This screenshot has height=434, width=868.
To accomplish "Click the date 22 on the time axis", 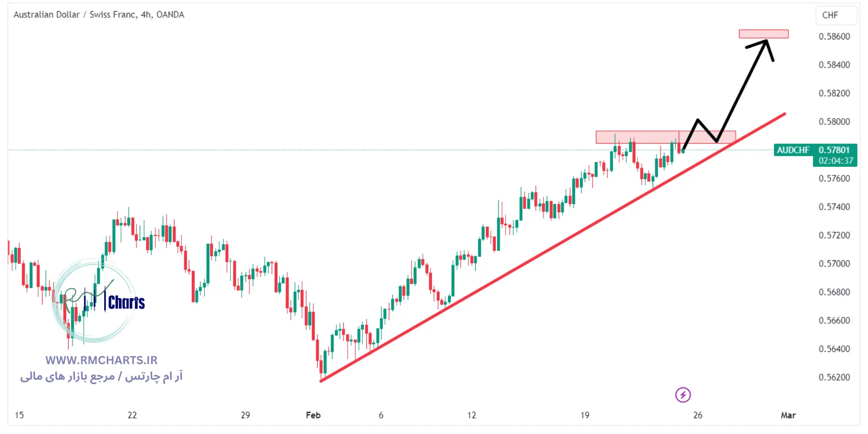I will (132, 415).
